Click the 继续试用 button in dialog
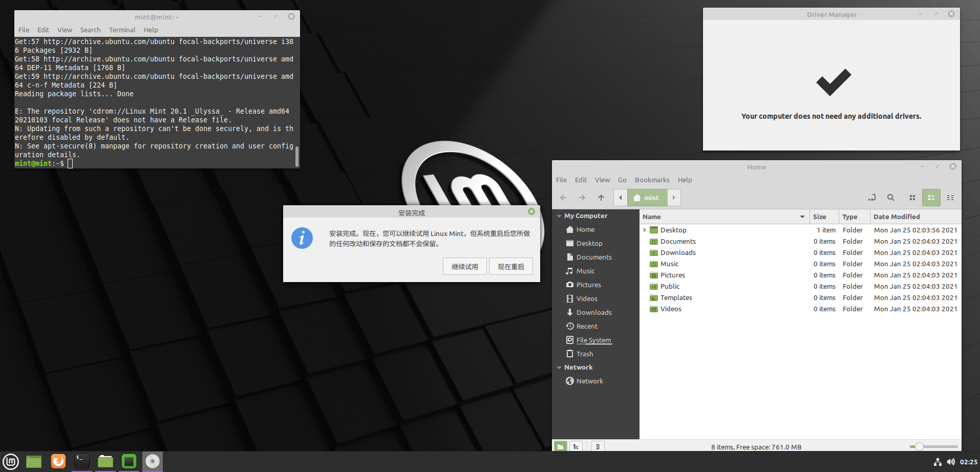Viewport: 980px width, 472px height. [x=464, y=267]
